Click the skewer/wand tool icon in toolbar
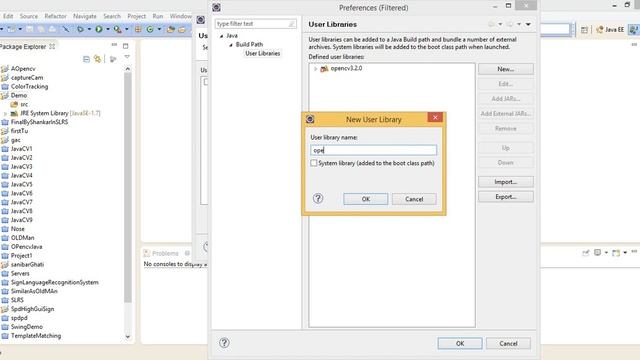This screenshot has height=360, width=640. 65,29
